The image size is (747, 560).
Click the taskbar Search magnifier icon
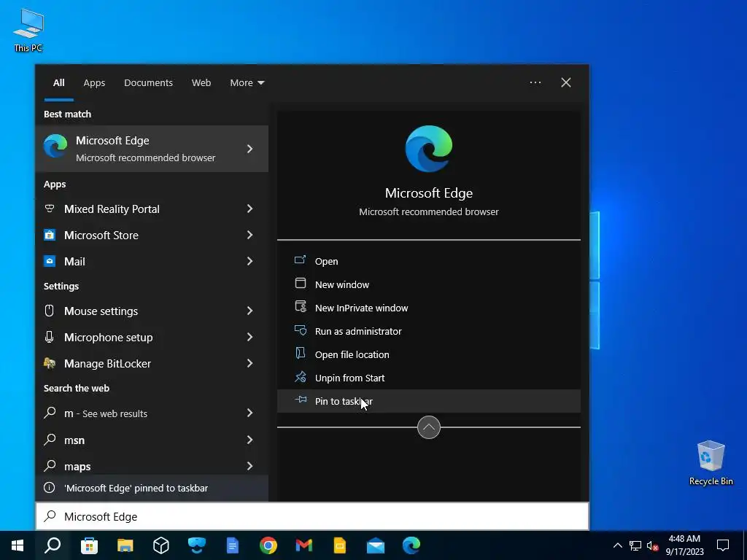pyautogui.click(x=53, y=545)
